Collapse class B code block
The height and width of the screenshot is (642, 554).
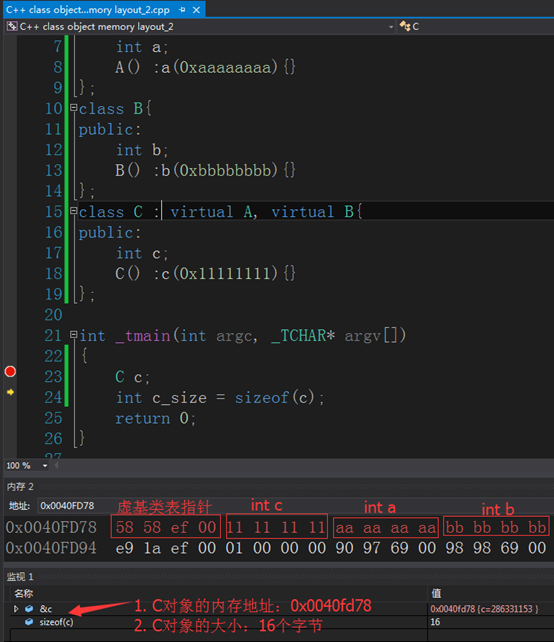tap(73, 108)
